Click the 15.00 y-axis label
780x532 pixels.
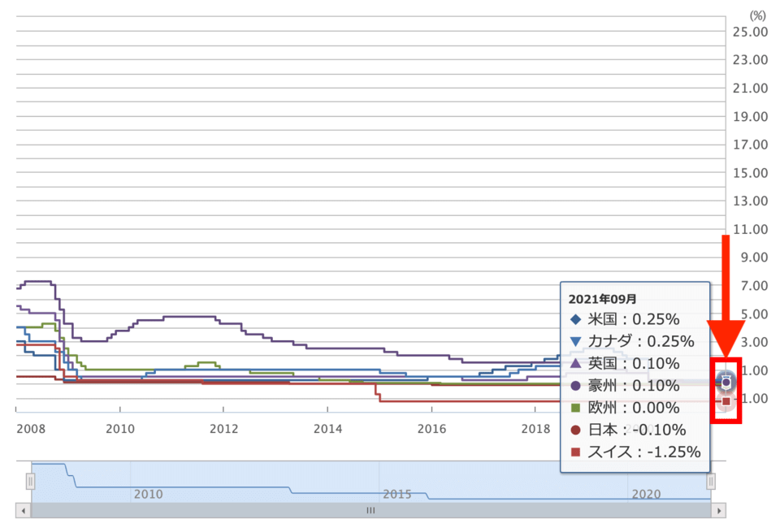coord(750,173)
